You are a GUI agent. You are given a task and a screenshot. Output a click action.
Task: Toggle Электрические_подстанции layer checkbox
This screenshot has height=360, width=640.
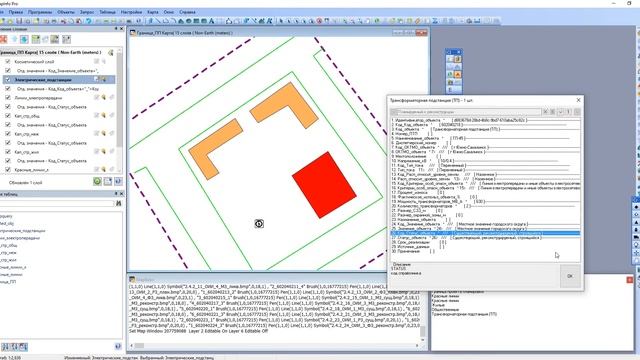[8, 80]
